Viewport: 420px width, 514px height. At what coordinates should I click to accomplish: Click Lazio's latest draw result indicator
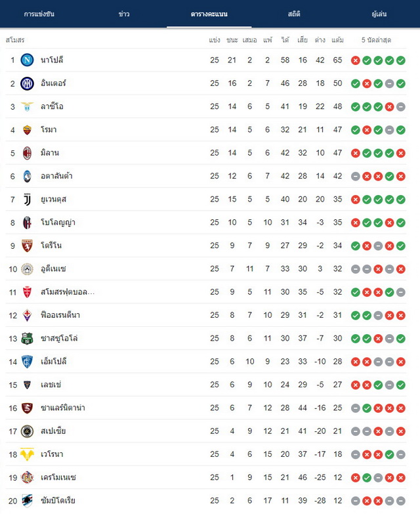pyautogui.click(x=401, y=107)
